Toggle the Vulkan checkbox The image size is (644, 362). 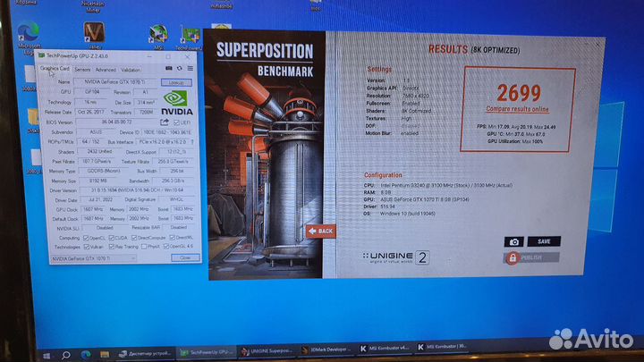[86, 246]
